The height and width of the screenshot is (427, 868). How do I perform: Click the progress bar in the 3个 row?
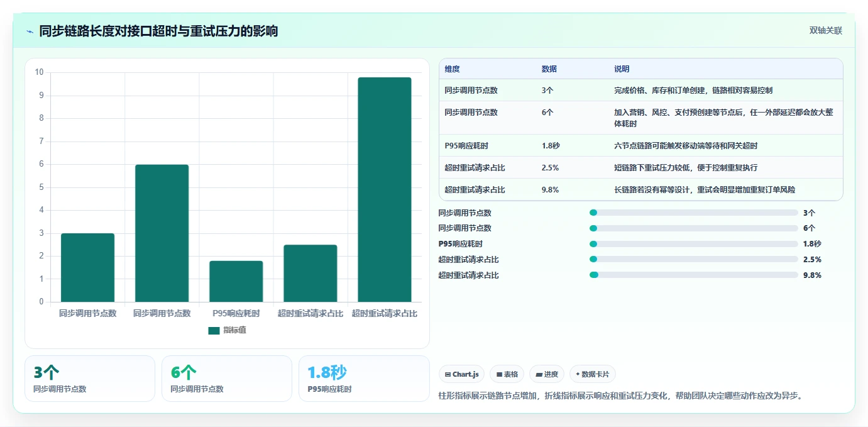click(x=694, y=213)
